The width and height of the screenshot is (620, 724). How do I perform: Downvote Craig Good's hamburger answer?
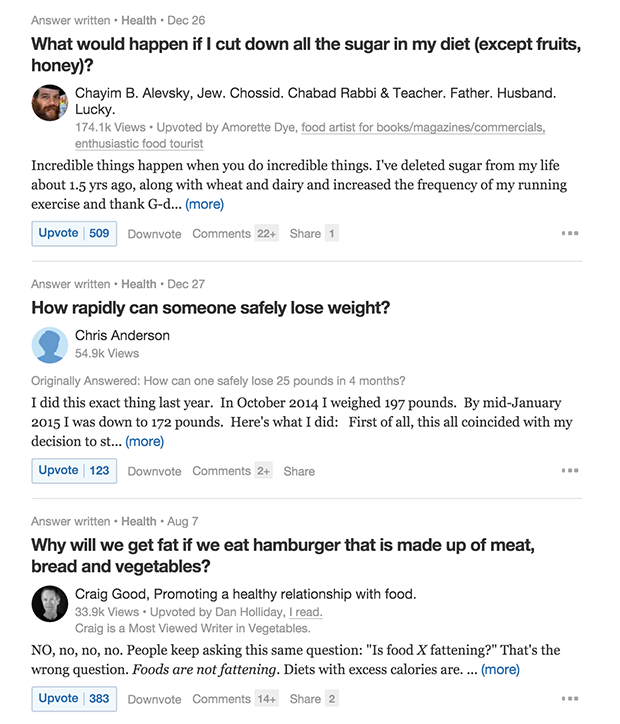154,700
